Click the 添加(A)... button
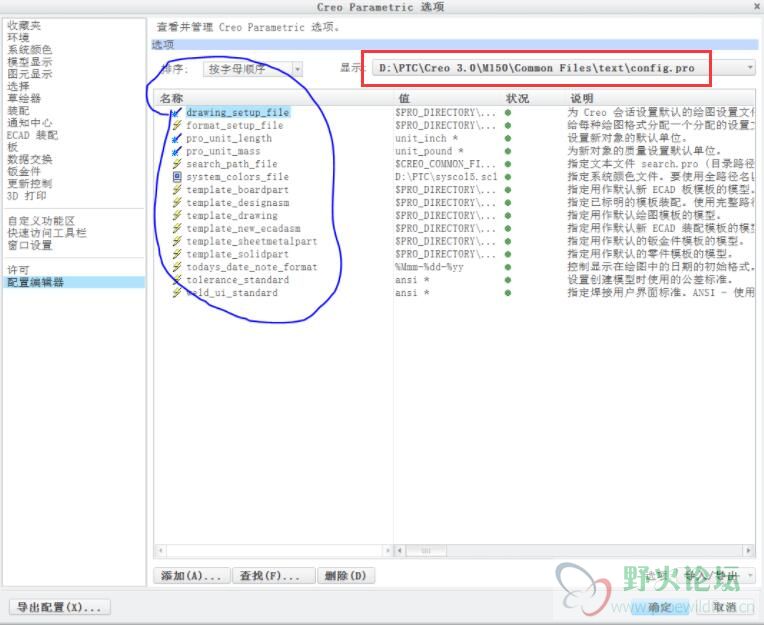The height and width of the screenshot is (625, 764). point(191,576)
